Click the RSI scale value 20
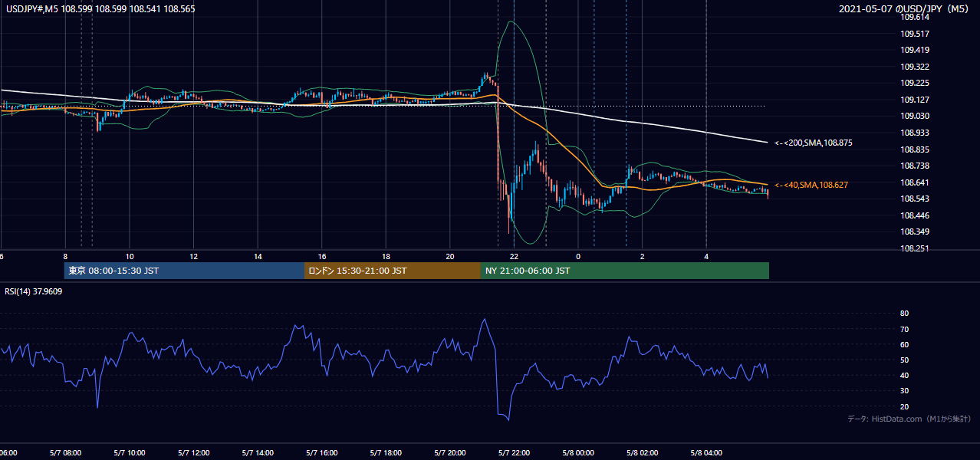The height and width of the screenshot is (460, 980). click(905, 406)
